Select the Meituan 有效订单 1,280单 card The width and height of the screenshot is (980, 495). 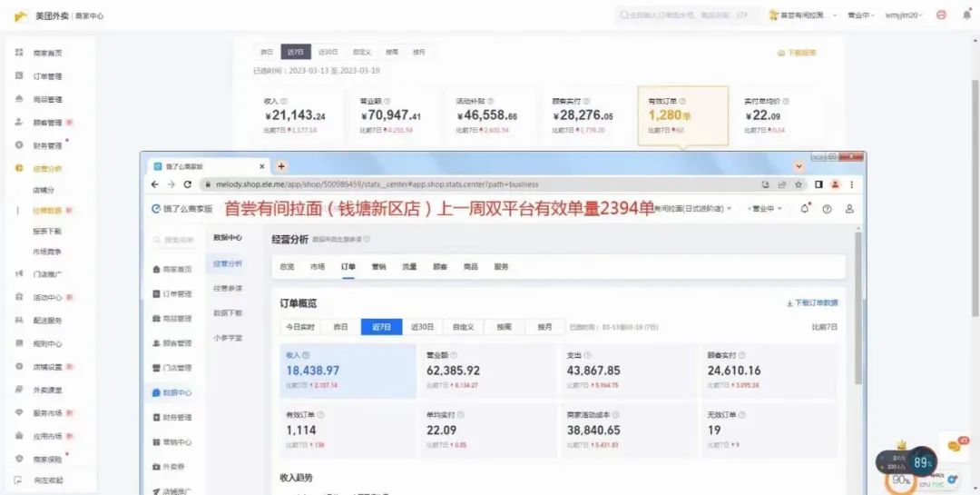pos(682,116)
